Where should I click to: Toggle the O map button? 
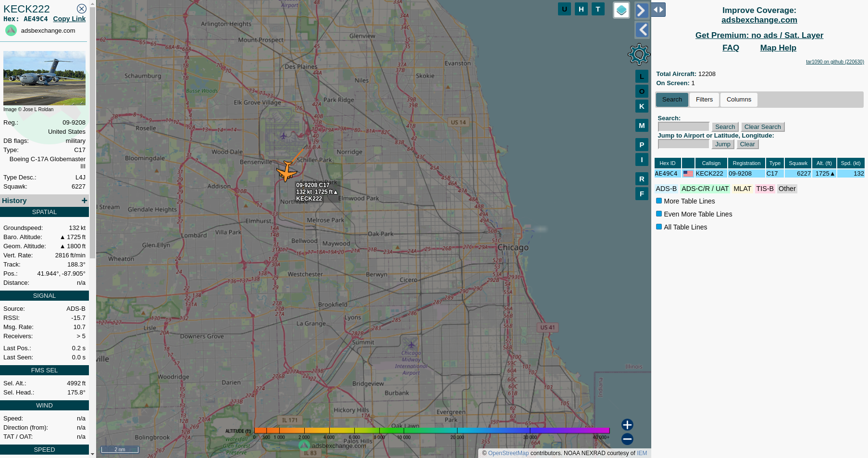[642, 91]
